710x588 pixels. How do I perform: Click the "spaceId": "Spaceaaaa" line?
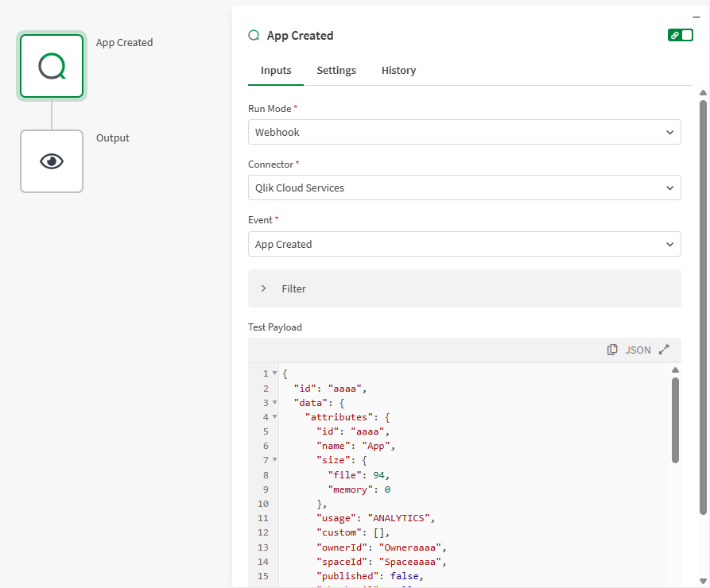pyautogui.click(x=382, y=562)
